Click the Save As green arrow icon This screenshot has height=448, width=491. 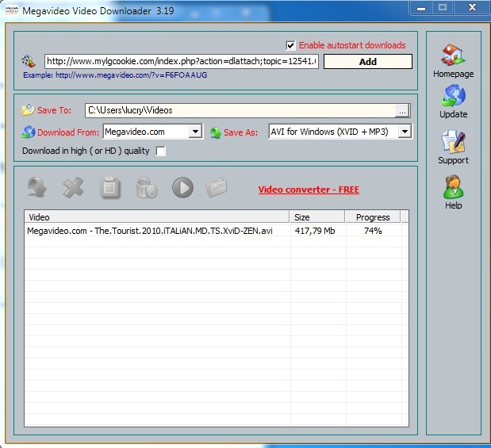(x=216, y=132)
